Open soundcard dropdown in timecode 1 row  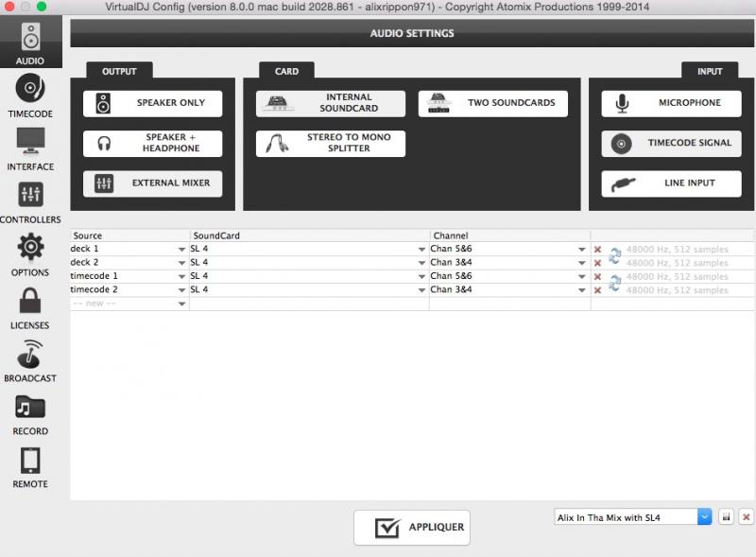(421, 276)
